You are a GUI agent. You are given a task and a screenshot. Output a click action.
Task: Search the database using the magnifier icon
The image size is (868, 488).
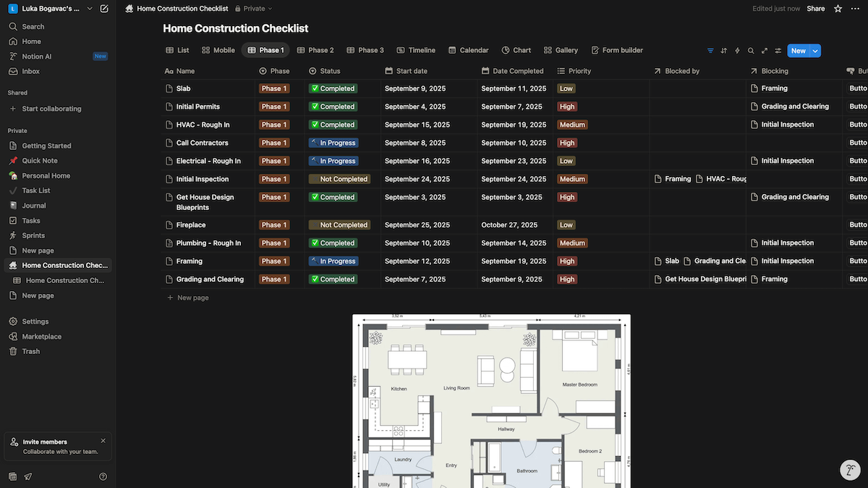(x=751, y=50)
